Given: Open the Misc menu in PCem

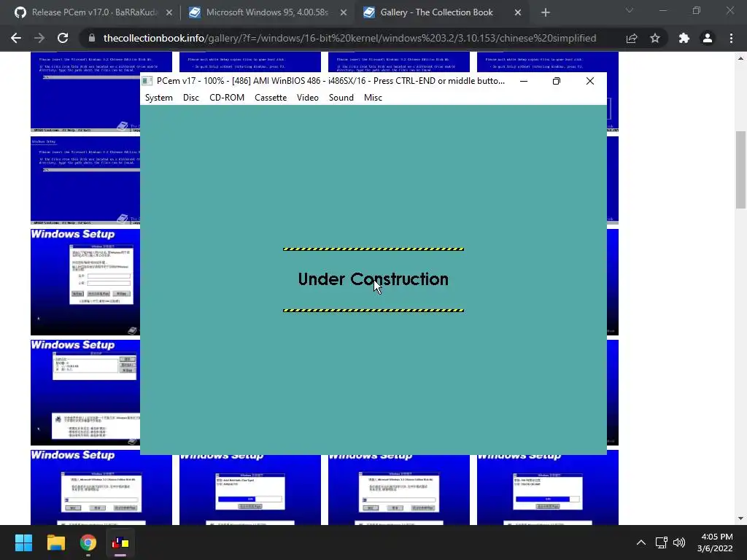Looking at the screenshot, I should pyautogui.click(x=373, y=98).
